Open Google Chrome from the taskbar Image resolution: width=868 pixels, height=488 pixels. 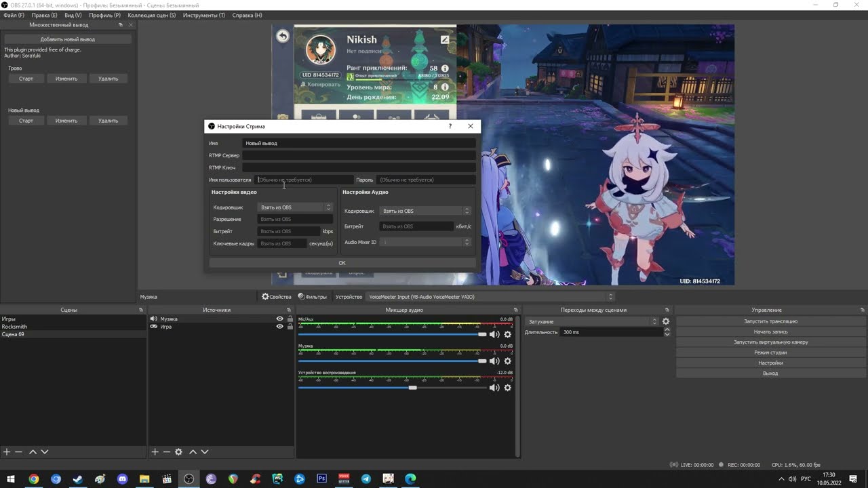[x=33, y=479]
